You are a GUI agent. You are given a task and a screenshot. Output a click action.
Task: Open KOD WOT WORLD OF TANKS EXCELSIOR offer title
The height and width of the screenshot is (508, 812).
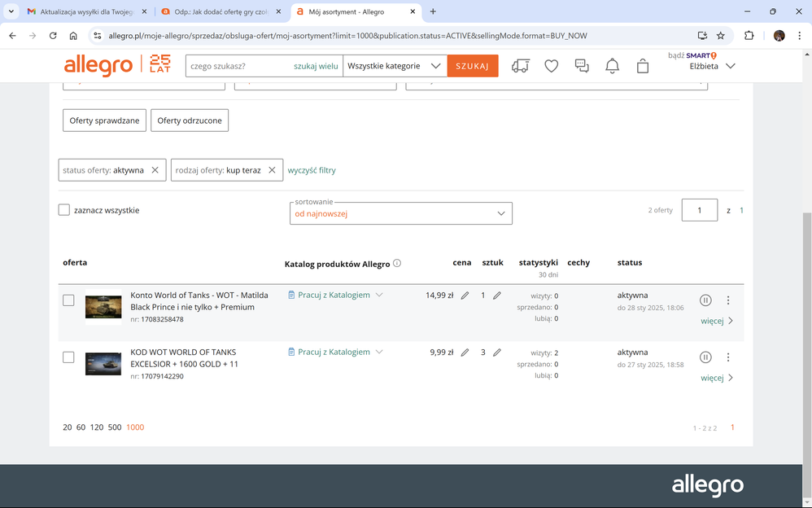click(x=185, y=358)
